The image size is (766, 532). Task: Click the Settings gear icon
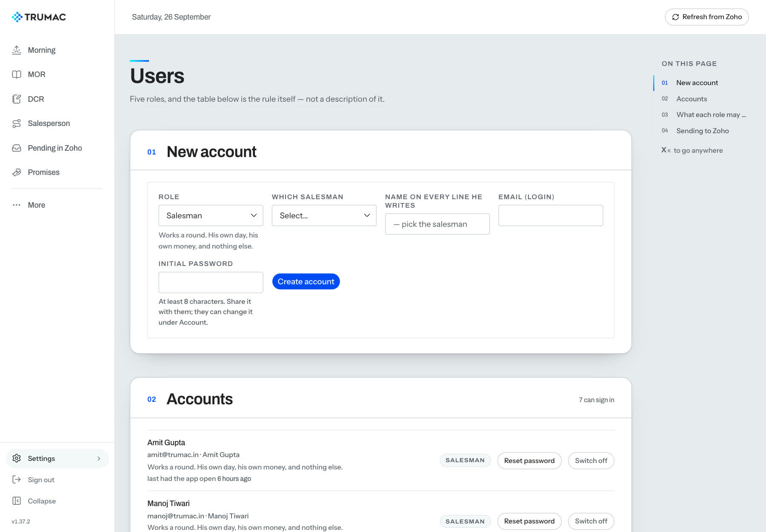pyautogui.click(x=17, y=458)
